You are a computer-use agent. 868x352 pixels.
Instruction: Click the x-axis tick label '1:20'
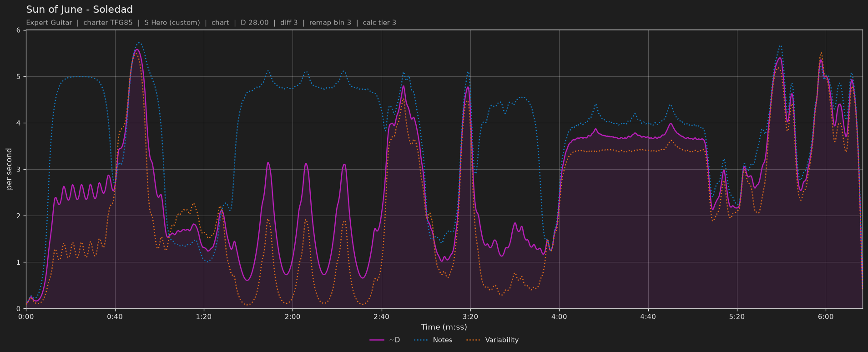[204, 317]
